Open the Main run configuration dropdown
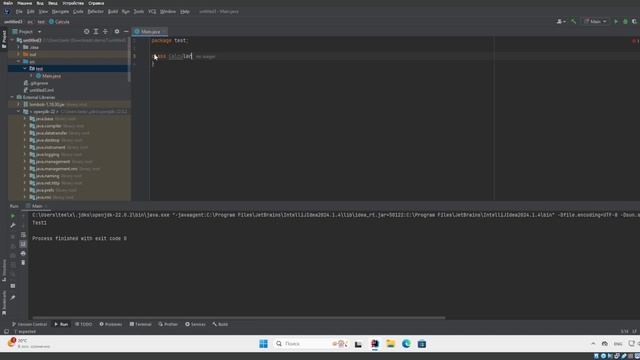Image resolution: width=640 pixels, height=360 pixels. coord(596,21)
